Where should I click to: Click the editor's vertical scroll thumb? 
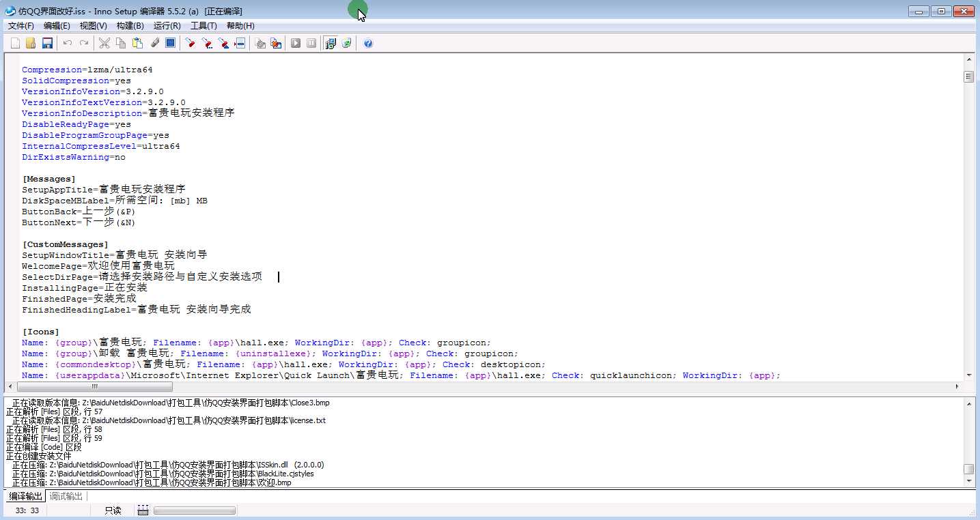tap(968, 77)
